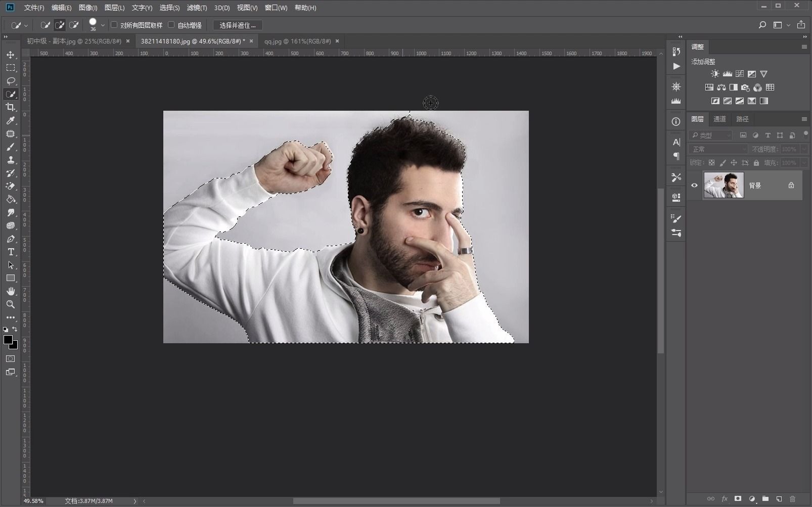
Task: Choose New Selection mode for quick selection
Action: click(x=45, y=25)
